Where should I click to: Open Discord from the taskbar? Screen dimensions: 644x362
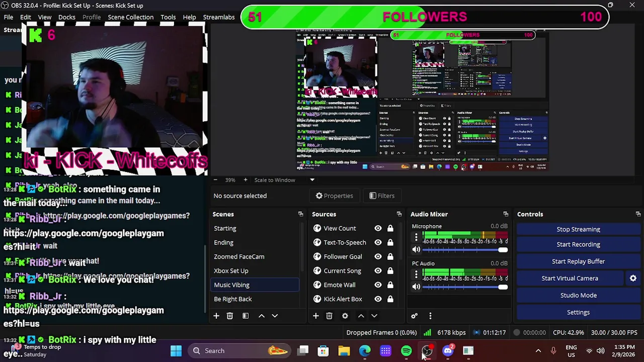[448, 351]
